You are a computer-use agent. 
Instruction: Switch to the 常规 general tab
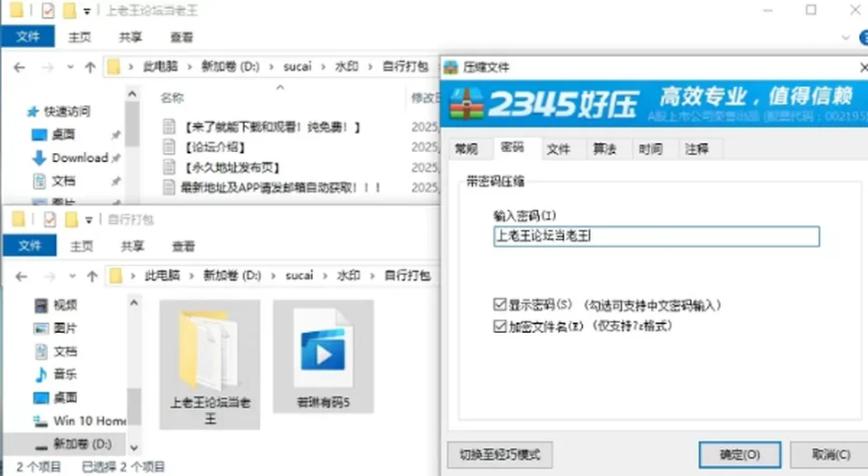467,148
